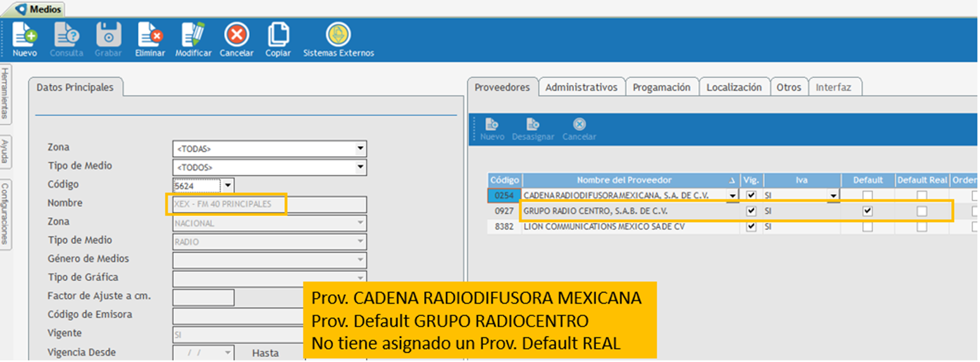Click the Cancelar icon in main toolbar
The height and width of the screenshot is (362, 980).
pyautogui.click(x=237, y=35)
